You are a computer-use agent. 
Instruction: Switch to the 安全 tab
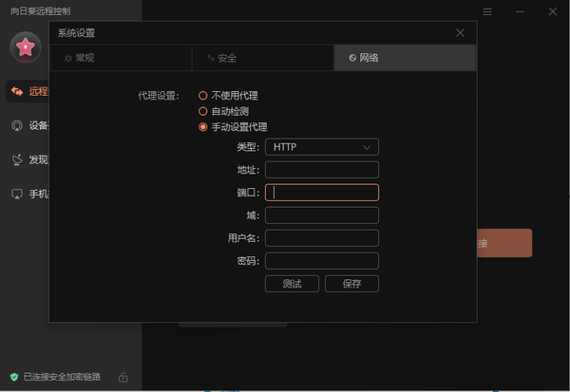pyautogui.click(x=263, y=58)
